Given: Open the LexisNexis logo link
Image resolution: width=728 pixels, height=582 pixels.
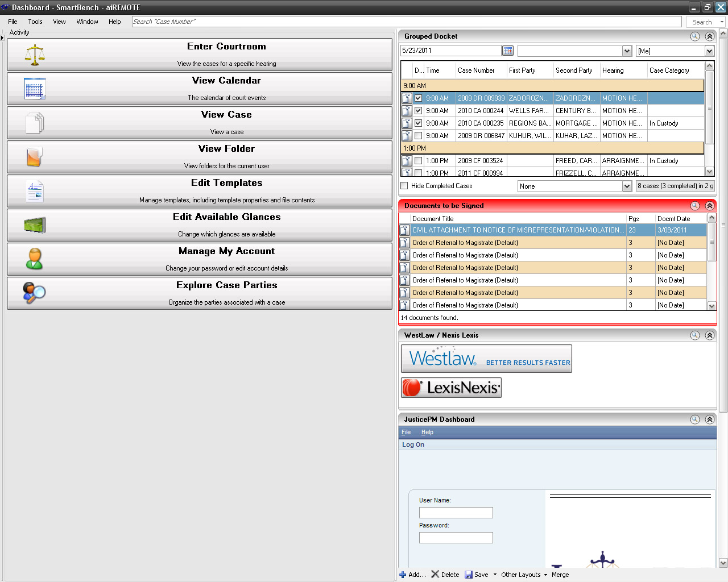Looking at the screenshot, I should pyautogui.click(x=451, y=388).
